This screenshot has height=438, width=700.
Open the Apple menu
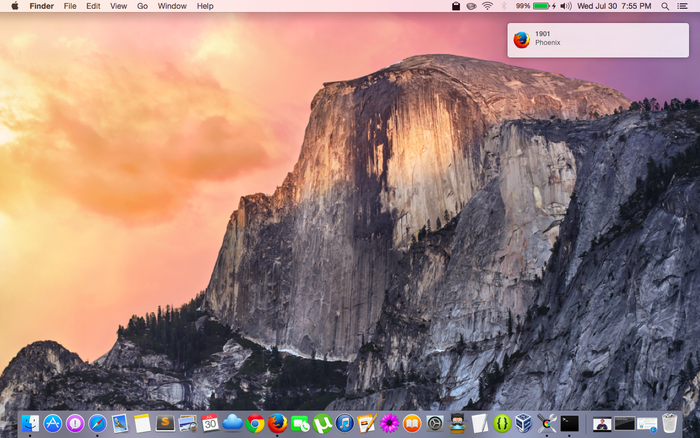point(15,6)
